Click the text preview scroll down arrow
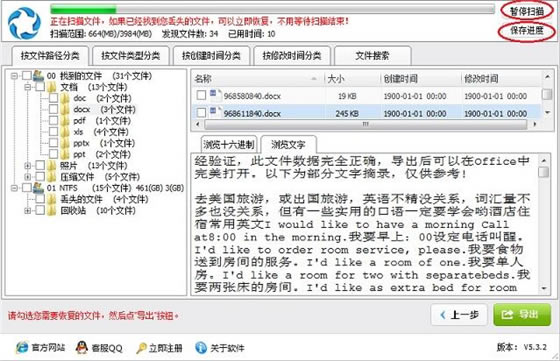Screen dimensions: 560x361 click(544, 288)
